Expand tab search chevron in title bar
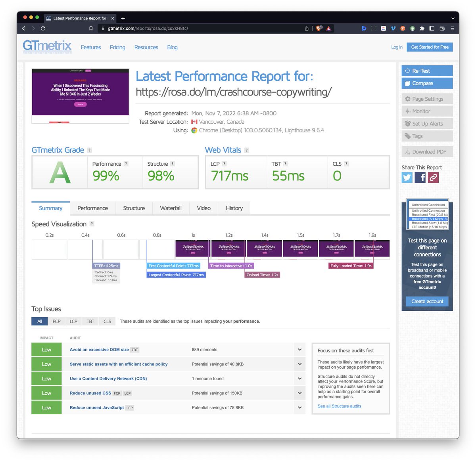 pyautogui.click(x=453, y=18)
